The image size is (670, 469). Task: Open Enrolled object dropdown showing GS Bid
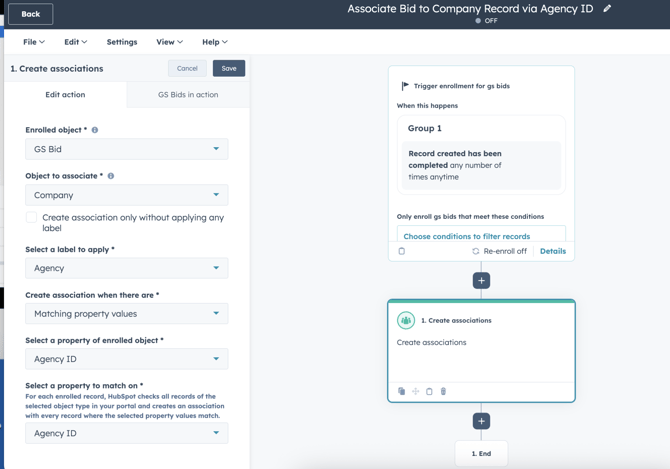coord(126,149)
